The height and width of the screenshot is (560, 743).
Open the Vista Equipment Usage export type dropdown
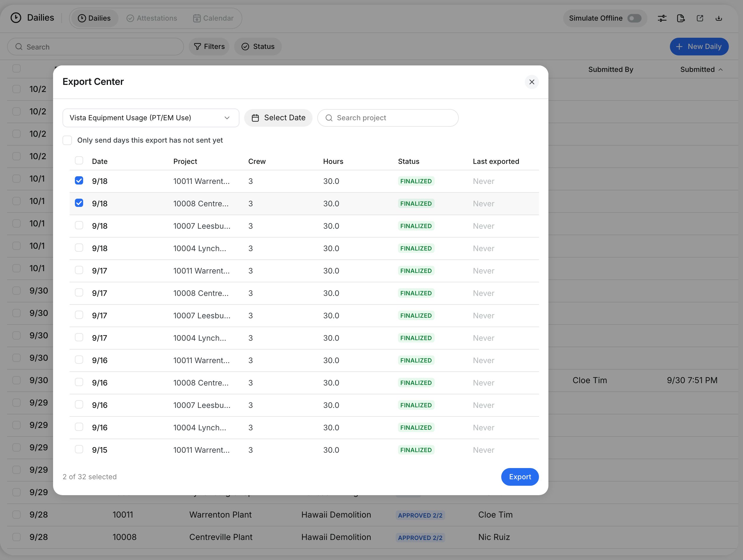151,118
